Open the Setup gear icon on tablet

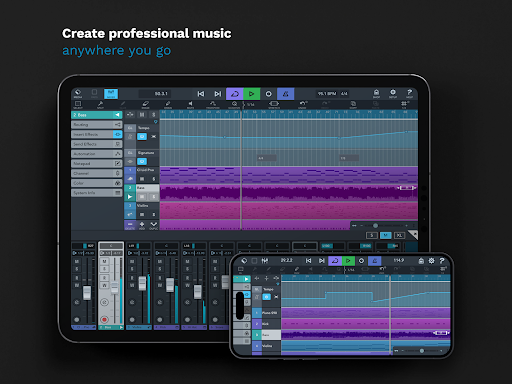click(x=393, y=93)
